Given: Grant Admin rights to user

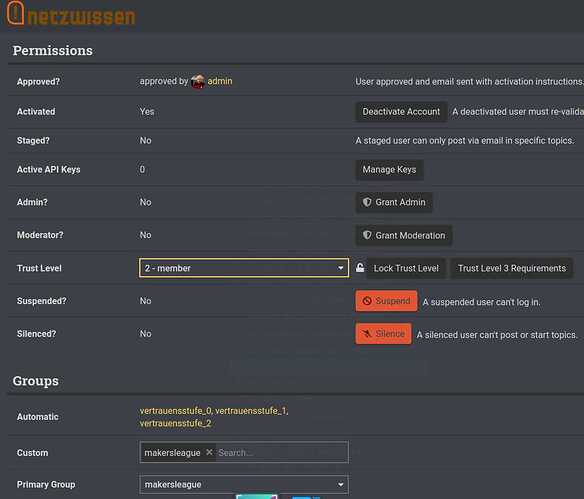Looking at the screenshot, I should [x=394, y=202].
